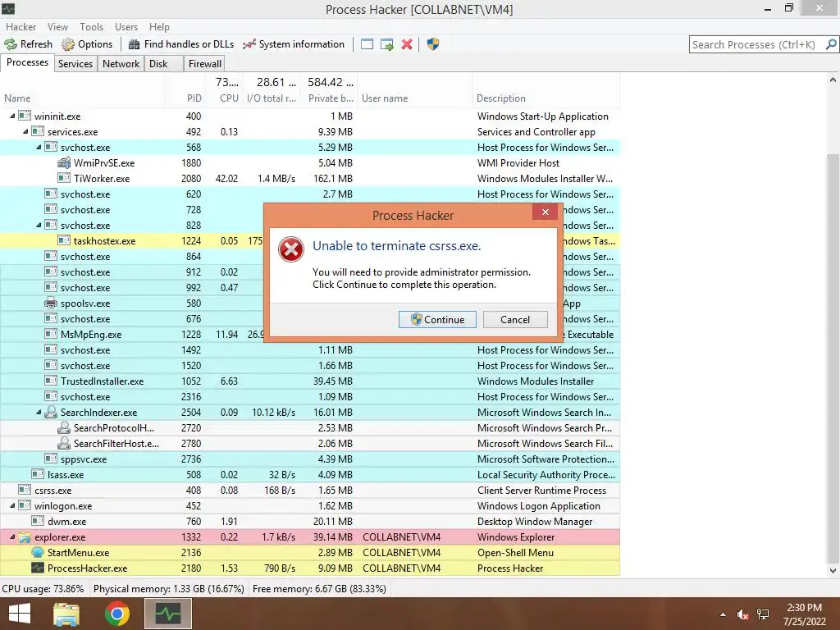840x630 pixels.
Task: Click the explorer.exe folder icon
Action: [25, 537]
